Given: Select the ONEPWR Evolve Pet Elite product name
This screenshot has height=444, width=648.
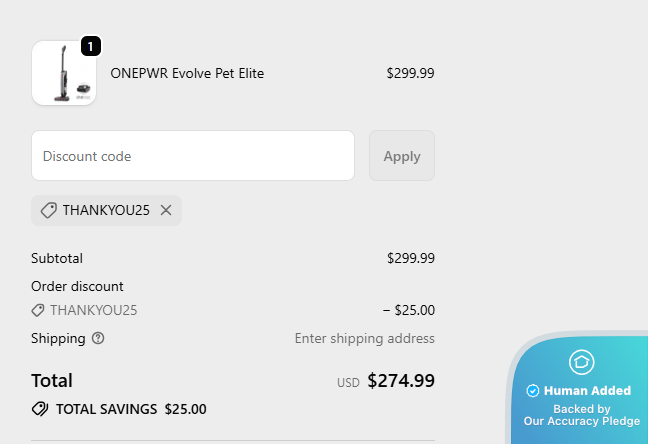Looking at the screenshot, I should click(187, 73).
